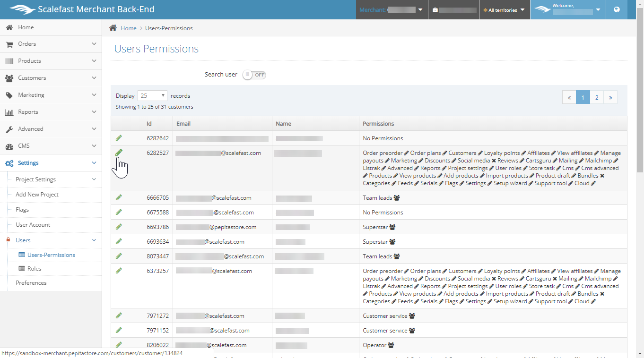Open the Roles sidebar item
Image resolution: width=644 pixels, height=358 pixels.
coord(34,269)
